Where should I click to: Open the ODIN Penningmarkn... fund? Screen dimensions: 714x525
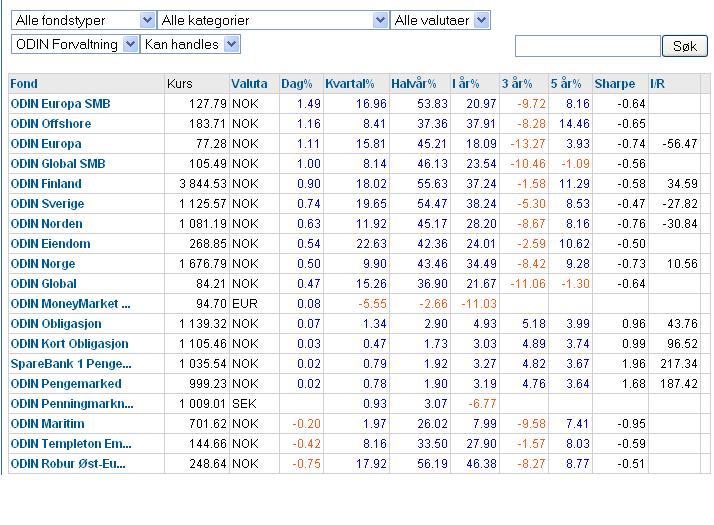[x=72, y=404]
